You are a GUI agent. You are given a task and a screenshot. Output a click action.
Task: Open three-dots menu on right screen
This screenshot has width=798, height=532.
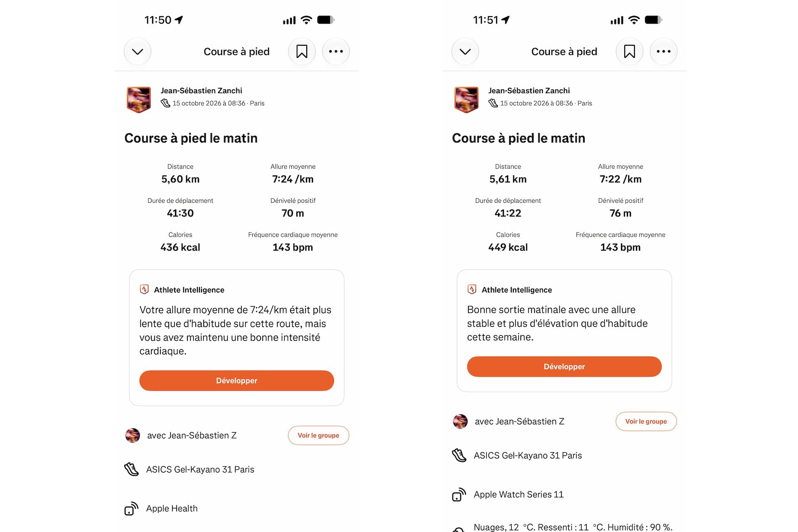pos(663,52)
